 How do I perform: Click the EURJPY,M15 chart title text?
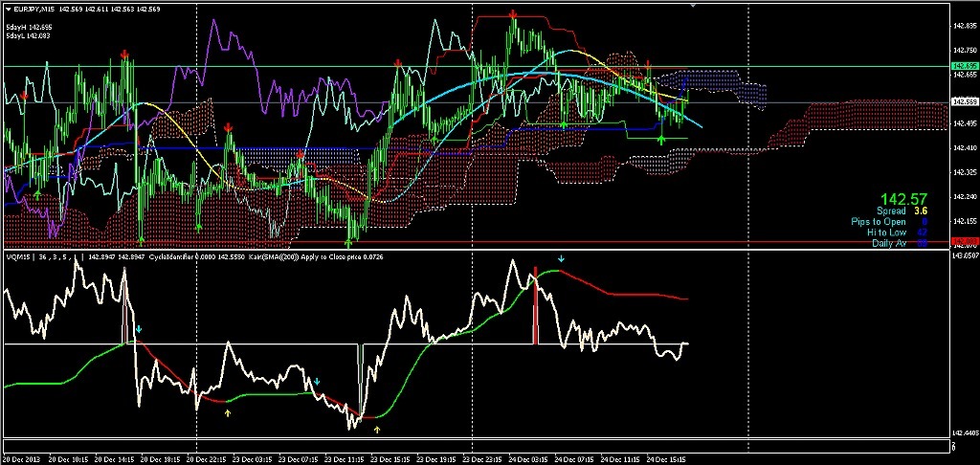tap(35, 10)
